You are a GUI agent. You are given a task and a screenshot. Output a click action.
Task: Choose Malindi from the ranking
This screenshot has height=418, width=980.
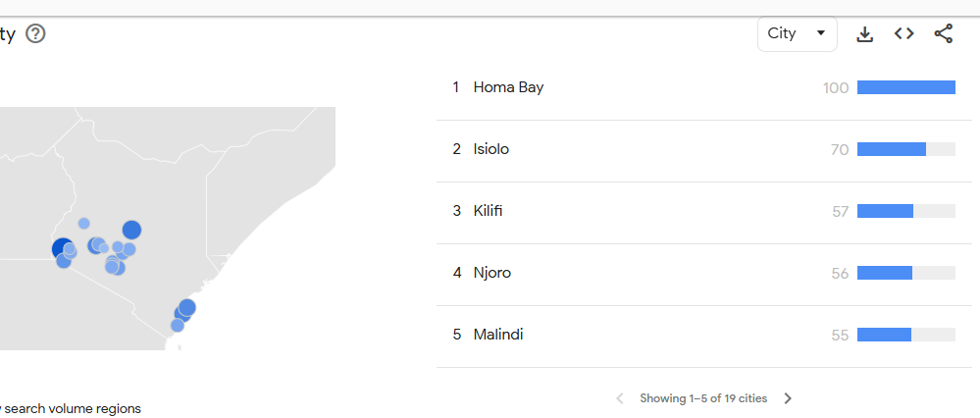point(497,335)
